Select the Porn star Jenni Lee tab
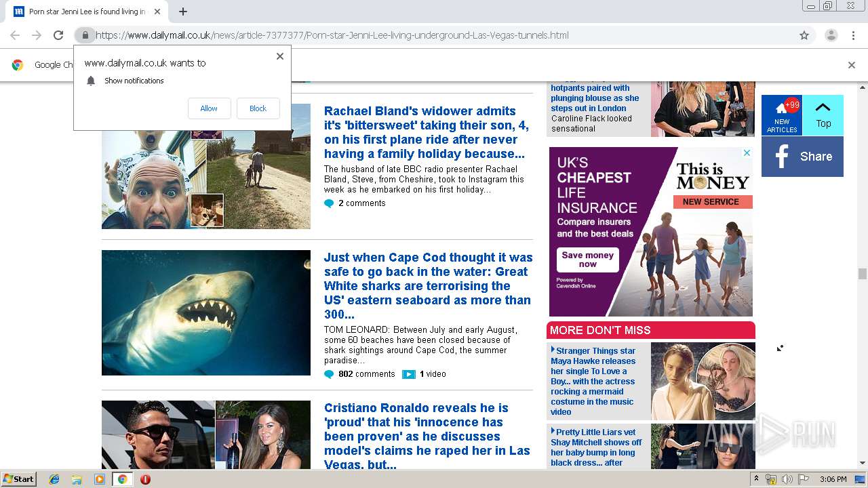 click(87, 12)
